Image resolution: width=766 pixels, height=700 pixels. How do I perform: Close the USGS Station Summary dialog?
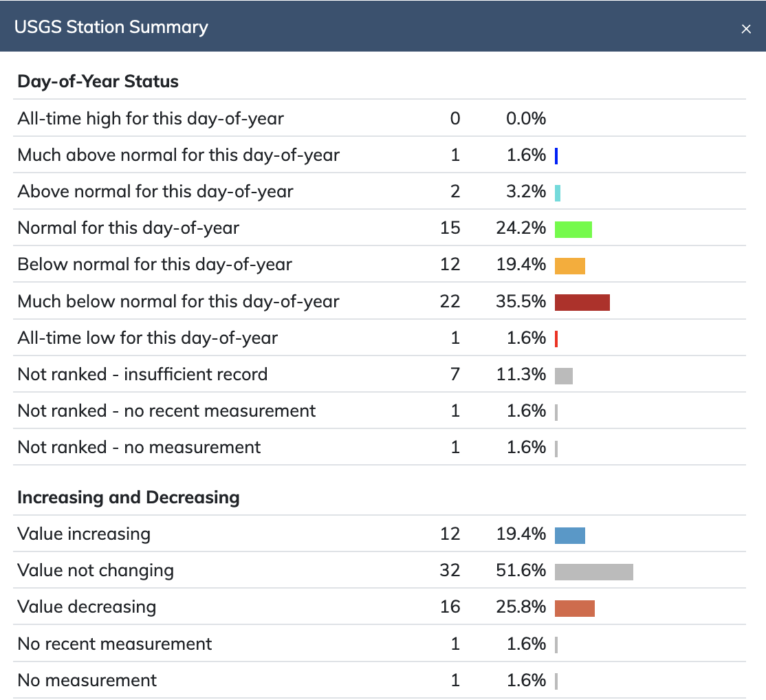746,29
